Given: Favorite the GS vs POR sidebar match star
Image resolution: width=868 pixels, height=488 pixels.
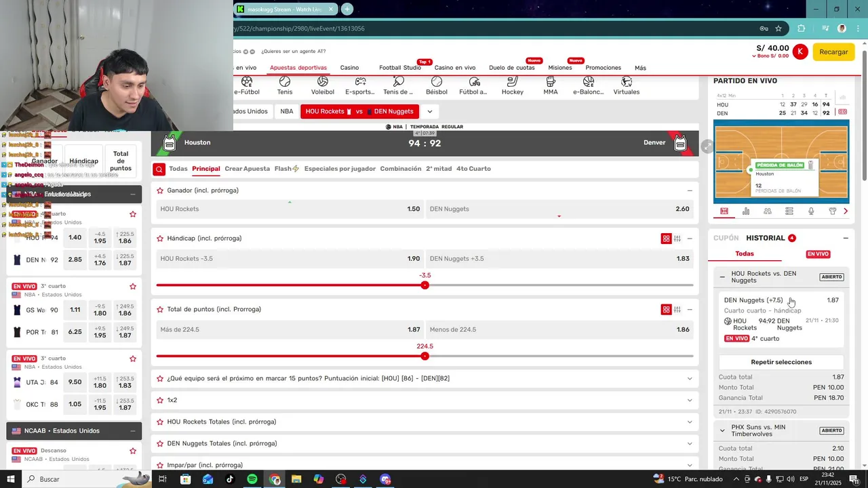Looking at the screenshot, I should click(133, 287).
